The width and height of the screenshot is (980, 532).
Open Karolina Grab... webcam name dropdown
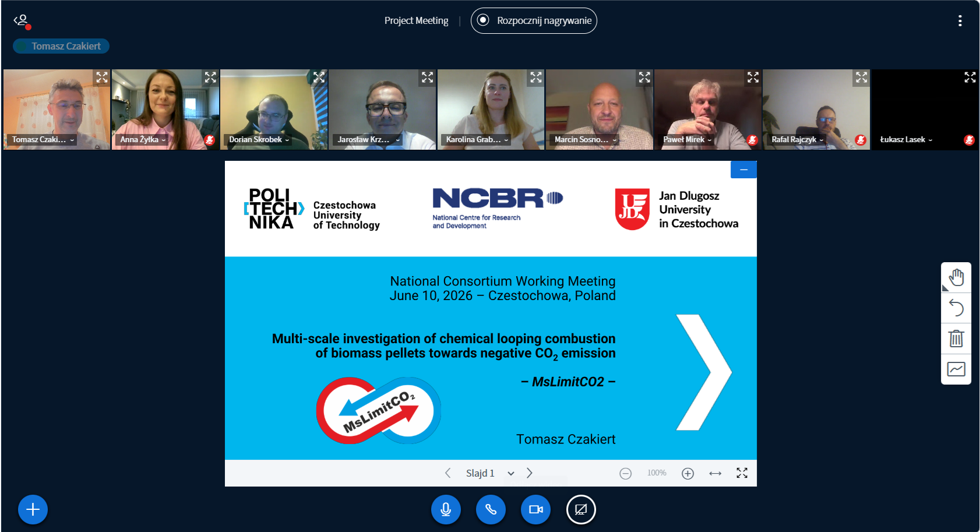click(x=477, y=140)
